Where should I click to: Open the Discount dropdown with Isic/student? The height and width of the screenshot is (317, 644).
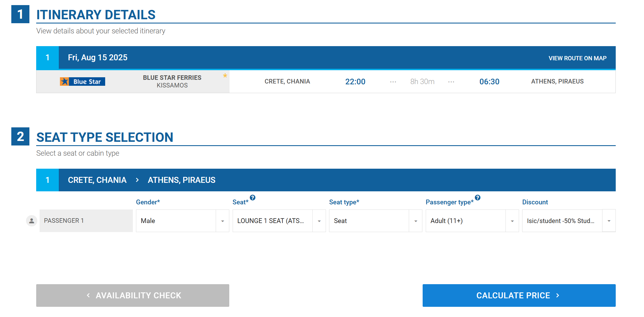[x=569, y=221]
